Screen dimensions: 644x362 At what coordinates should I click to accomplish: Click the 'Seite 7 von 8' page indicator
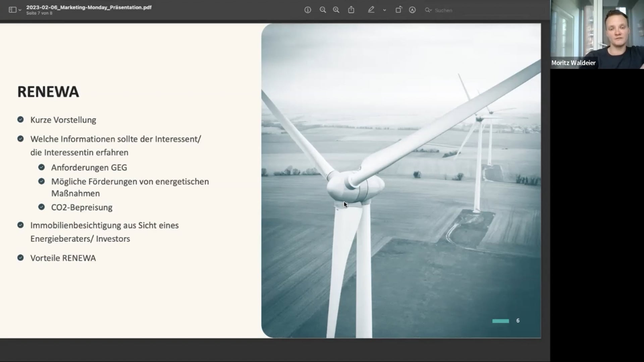[39, 13]
